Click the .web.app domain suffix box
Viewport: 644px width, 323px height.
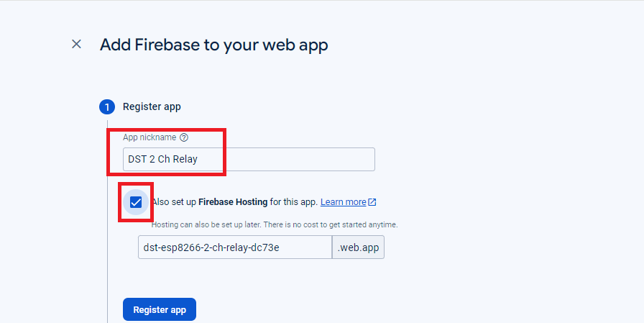(358, 247)
